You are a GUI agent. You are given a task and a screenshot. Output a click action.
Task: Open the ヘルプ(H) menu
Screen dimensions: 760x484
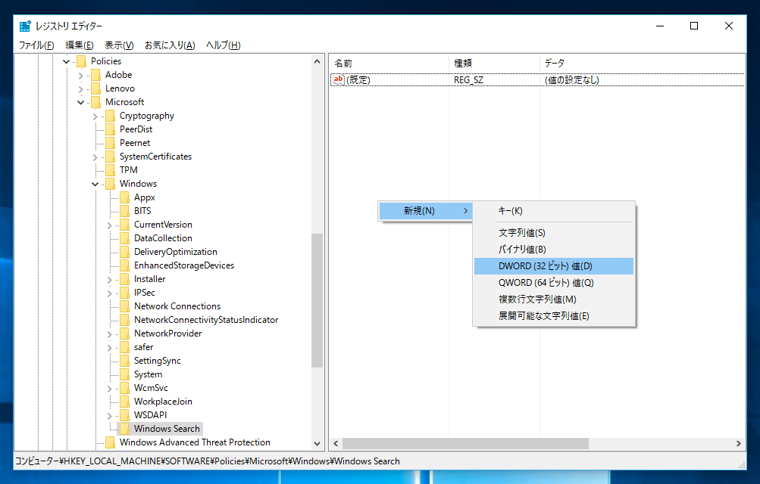pyautogui.click(x=223, y=45)
